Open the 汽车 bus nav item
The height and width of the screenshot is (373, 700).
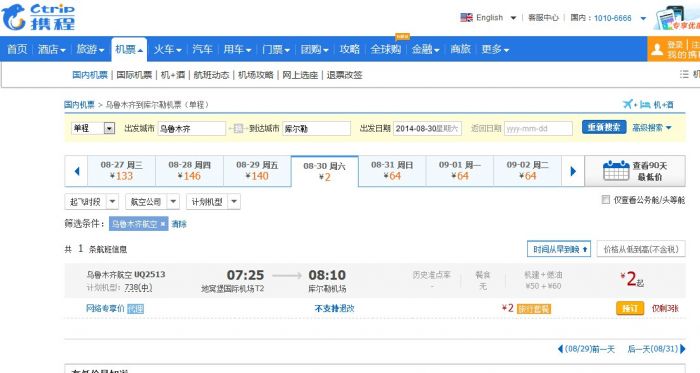(x=202, y=49)
